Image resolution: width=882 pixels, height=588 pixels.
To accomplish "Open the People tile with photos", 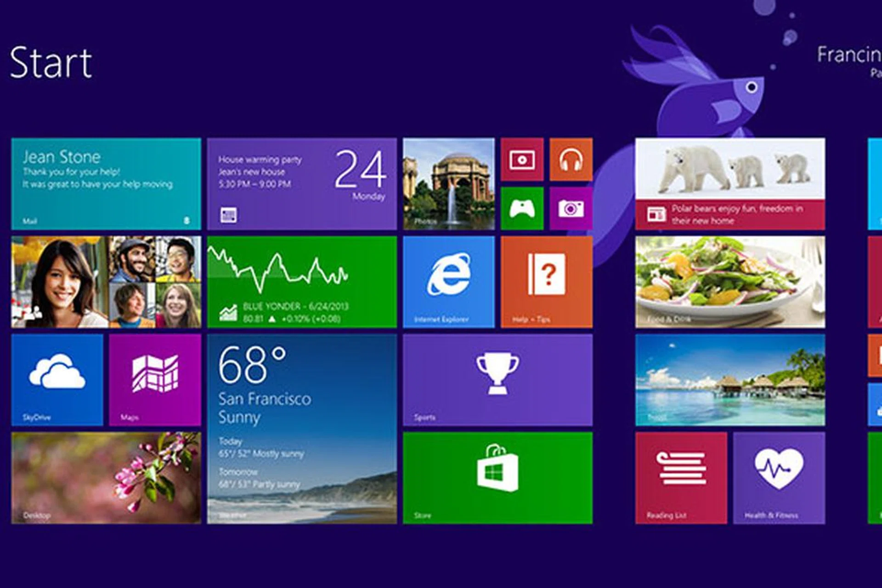I will 106,282.
